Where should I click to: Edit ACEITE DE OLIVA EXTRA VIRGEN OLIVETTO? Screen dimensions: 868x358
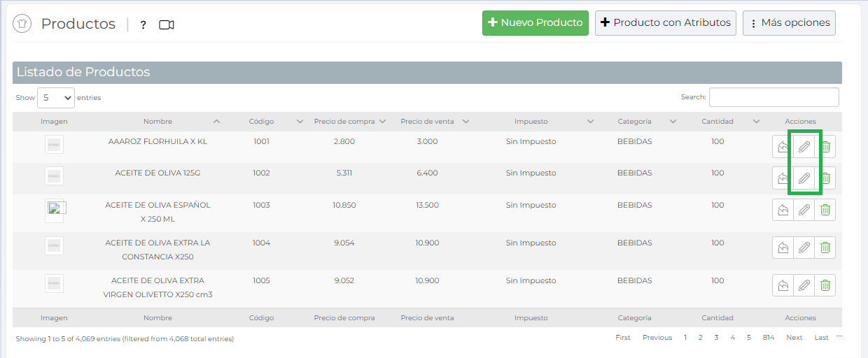[804, 285]
